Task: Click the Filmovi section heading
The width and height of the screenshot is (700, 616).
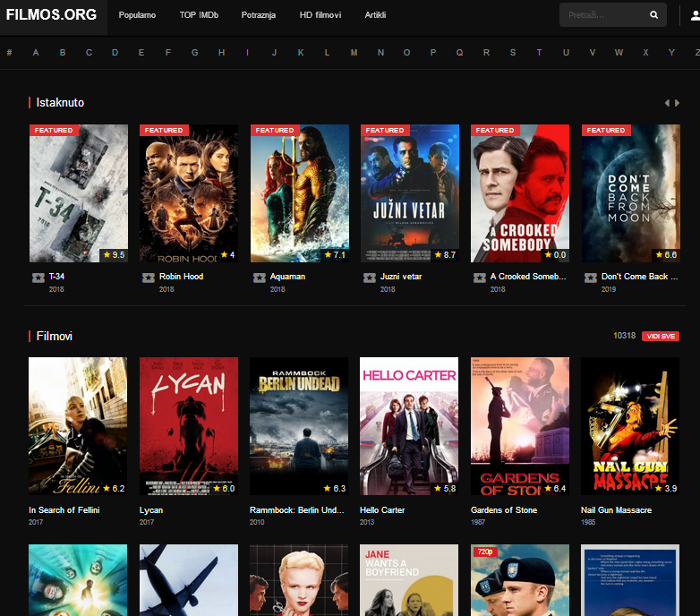Action: [55, 336]
